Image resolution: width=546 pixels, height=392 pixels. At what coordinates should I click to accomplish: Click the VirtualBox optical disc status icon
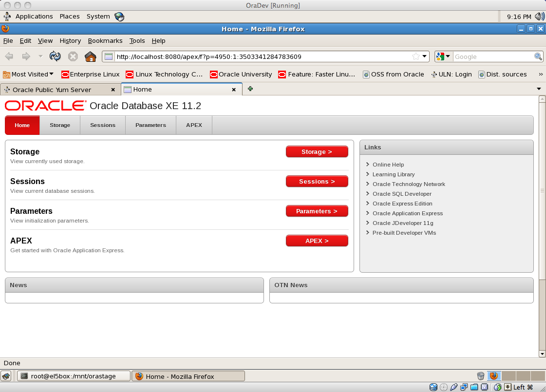point(444,387)
